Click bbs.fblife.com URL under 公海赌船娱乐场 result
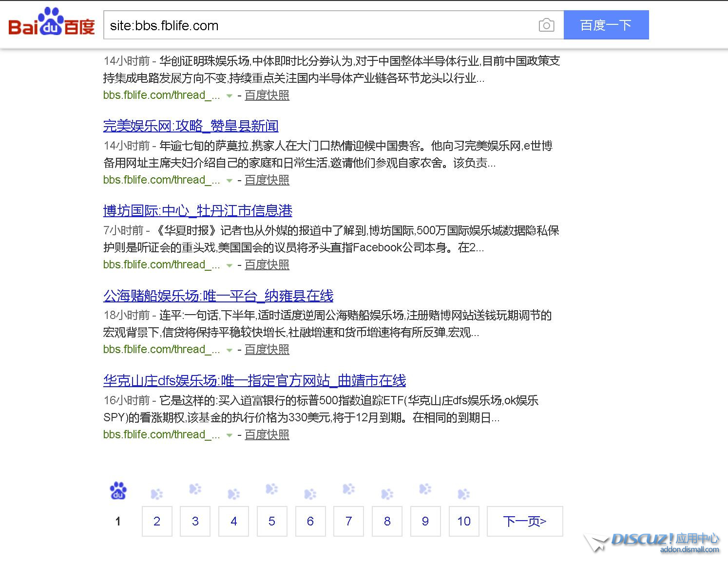The width and height of the screenshot is (728, 562). pyautogui.click(x=162, y=350)
